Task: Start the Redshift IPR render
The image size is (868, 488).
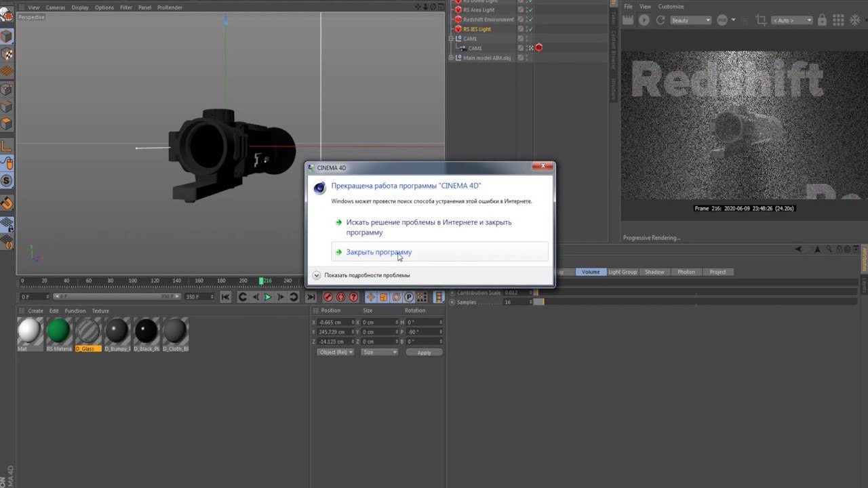Action: pyautogui.click(x=644, y=20)
